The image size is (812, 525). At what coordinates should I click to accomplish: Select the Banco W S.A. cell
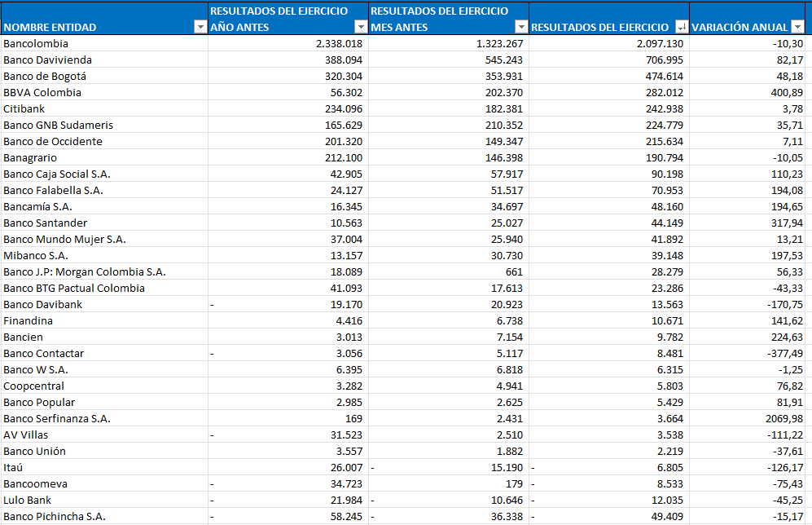[x=104, y=370]
